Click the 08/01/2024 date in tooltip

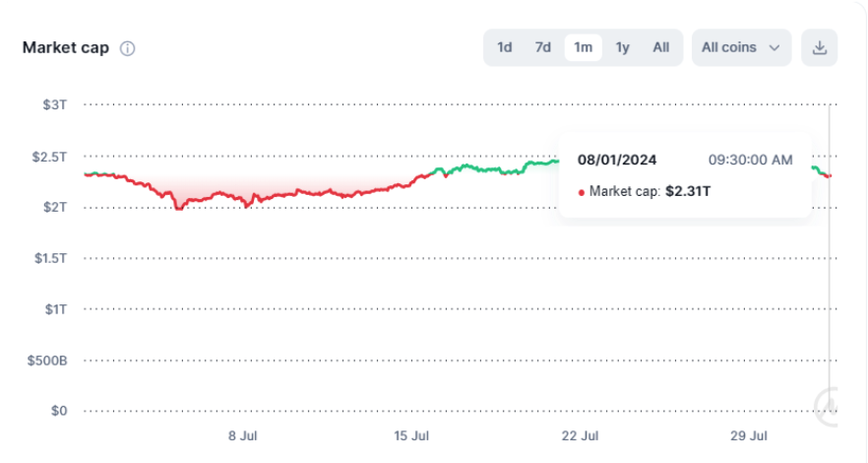[616, 160]
